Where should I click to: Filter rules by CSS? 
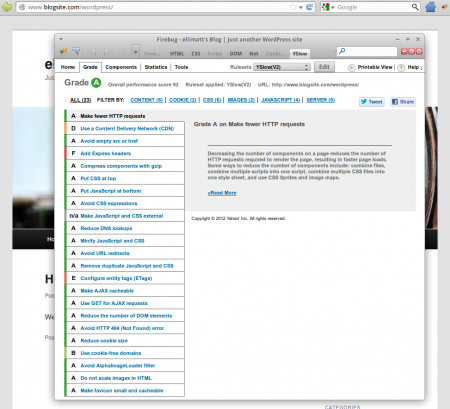point(212,100)
